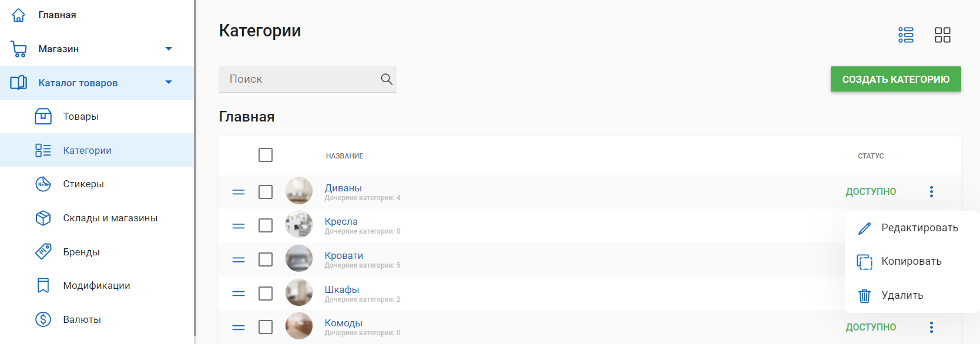Expand the Магазин menu arrow
Image resolution: width=980 pixels, height=344 pixels.
[x=169, y=49]
